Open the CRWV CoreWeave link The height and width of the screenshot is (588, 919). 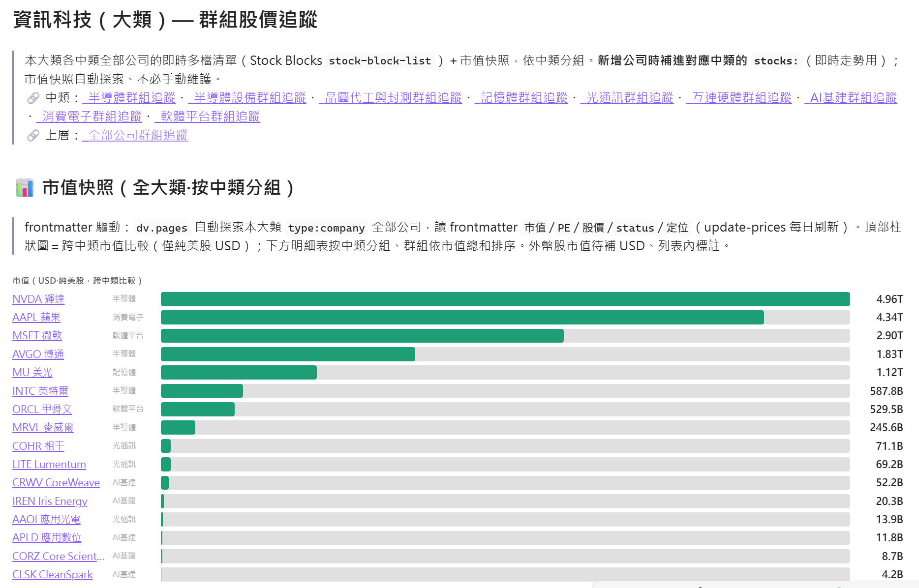56,483
